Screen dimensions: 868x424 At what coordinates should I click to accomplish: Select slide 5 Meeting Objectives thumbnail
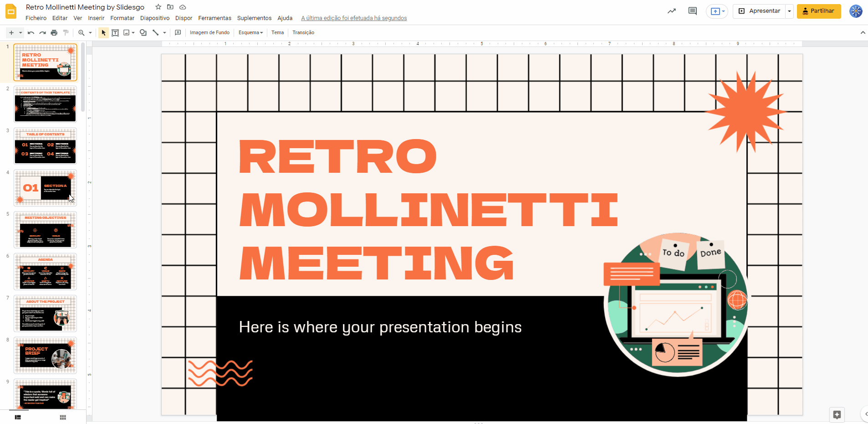tap(45, 229)
